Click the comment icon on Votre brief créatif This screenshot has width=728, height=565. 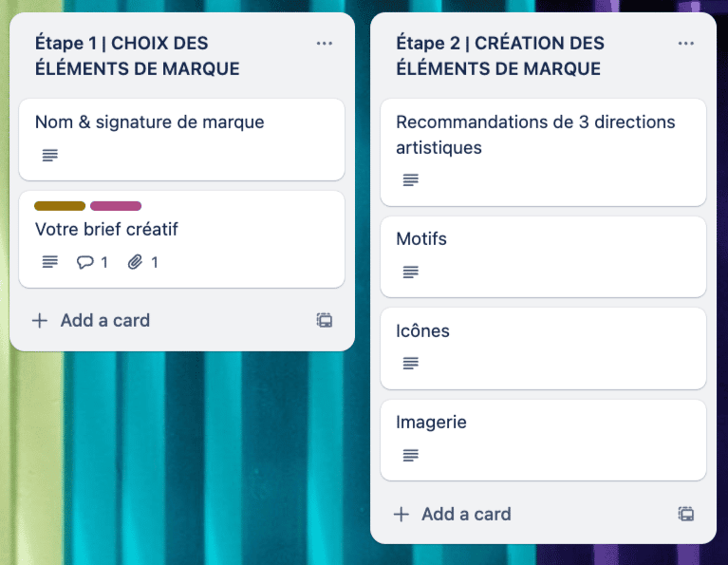(x=85, y=262)
